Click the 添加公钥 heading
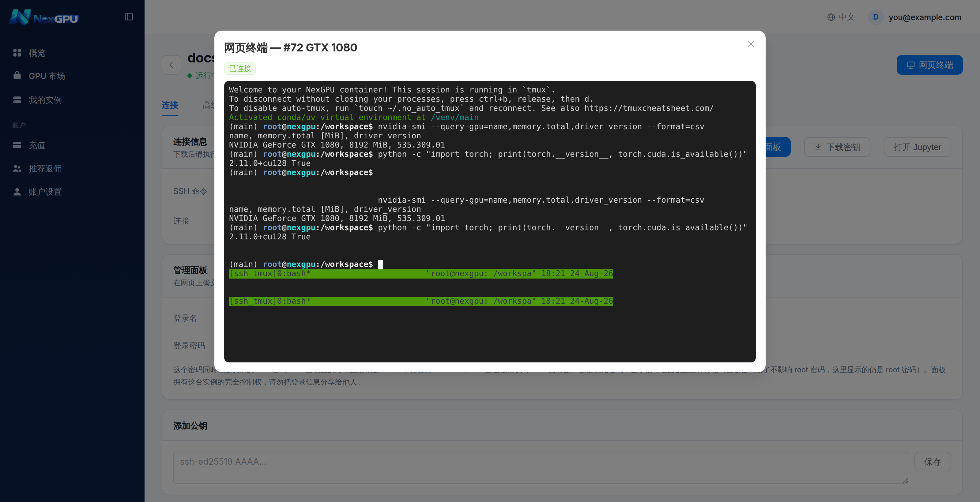The width and height of the screenshot is (980, 502). 190,425
